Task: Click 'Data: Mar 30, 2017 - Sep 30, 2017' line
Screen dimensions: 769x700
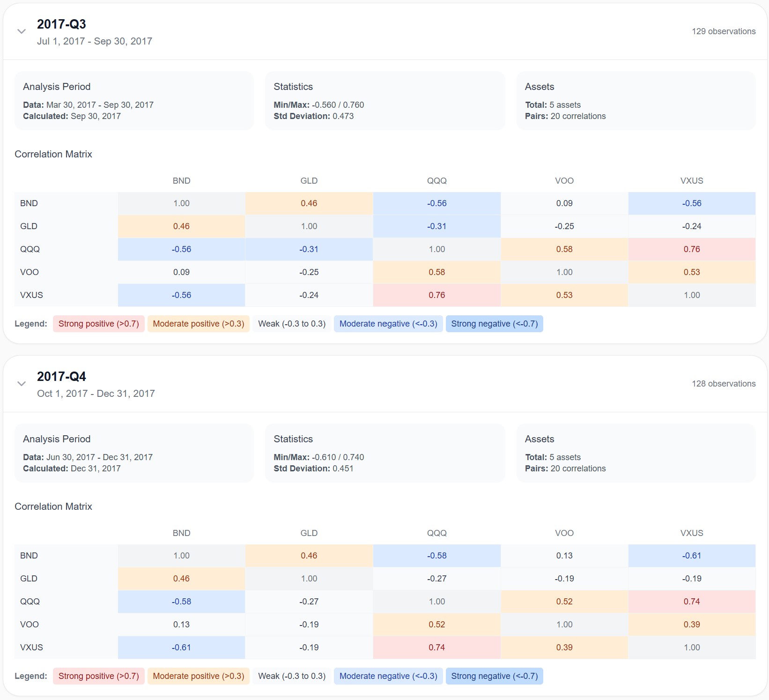Action: tap(88, 105)
